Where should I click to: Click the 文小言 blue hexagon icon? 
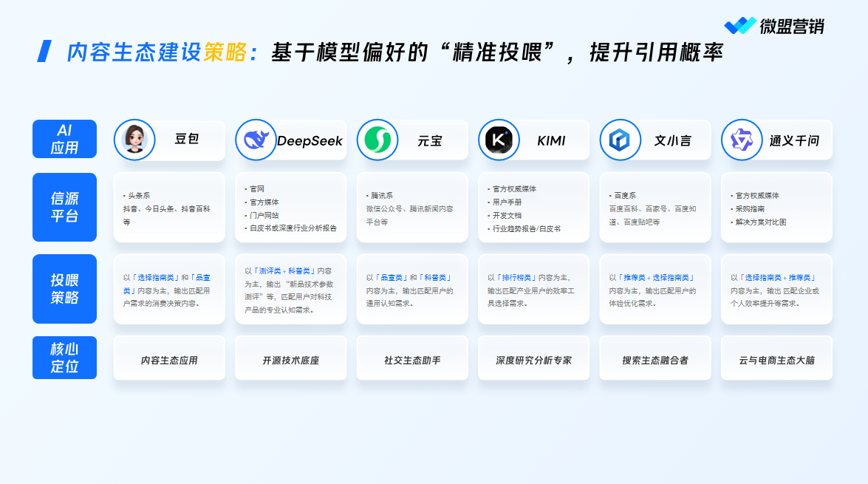[x=620, y=140]
